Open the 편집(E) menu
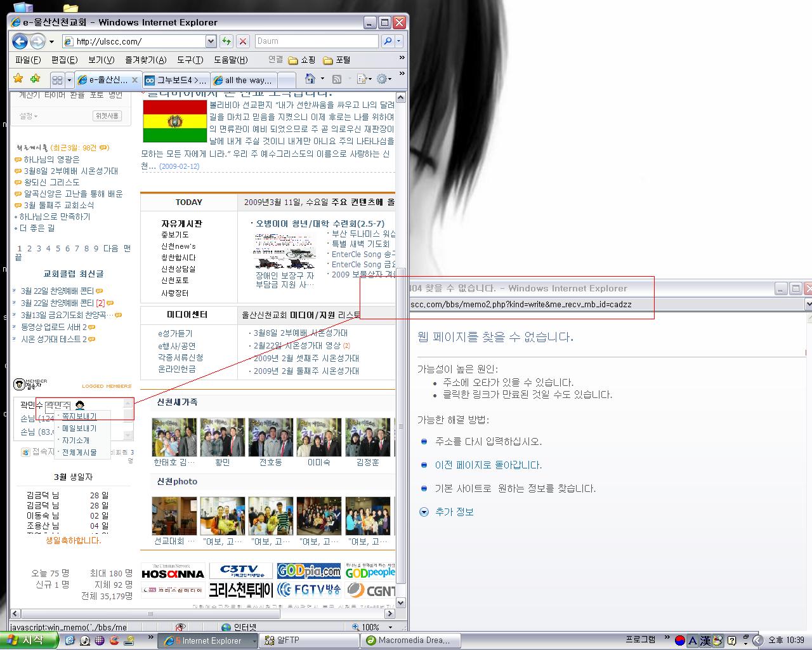Image resolution: width=812 pixels, height=650 pixels. click(x=64, y=60)
